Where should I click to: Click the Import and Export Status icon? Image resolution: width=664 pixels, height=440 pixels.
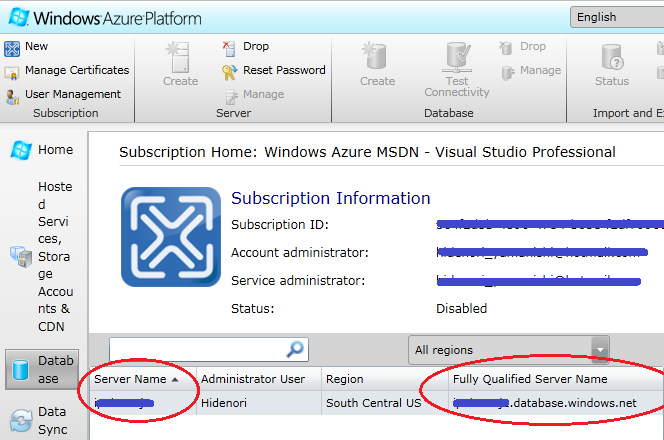click(612, 57)
